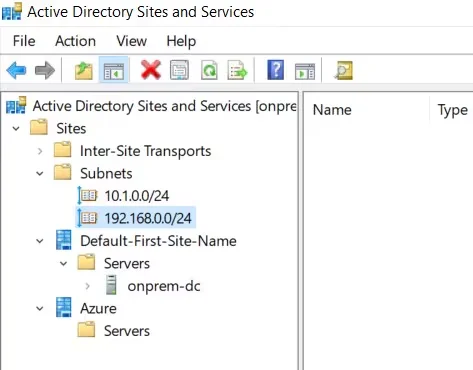Click the Up one level folder icon
The height and width of the screenshot is (370, 473).
coord(83,70)
